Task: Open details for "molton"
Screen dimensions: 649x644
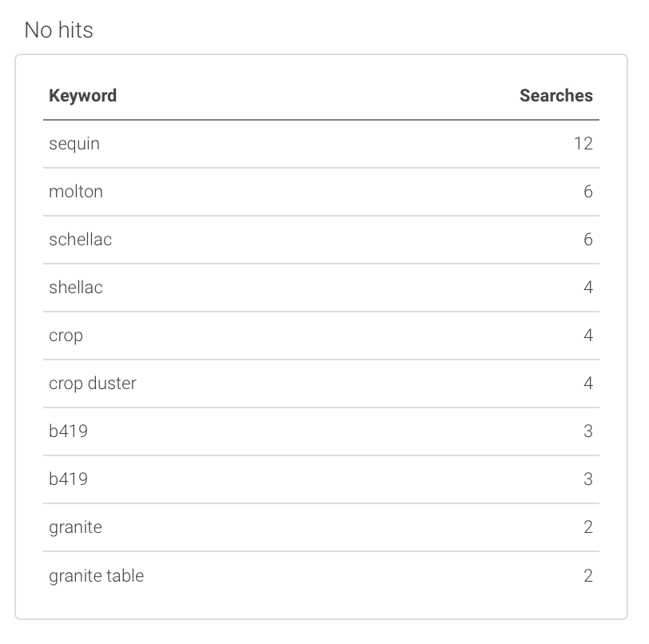Action: [x=76, y=192]
